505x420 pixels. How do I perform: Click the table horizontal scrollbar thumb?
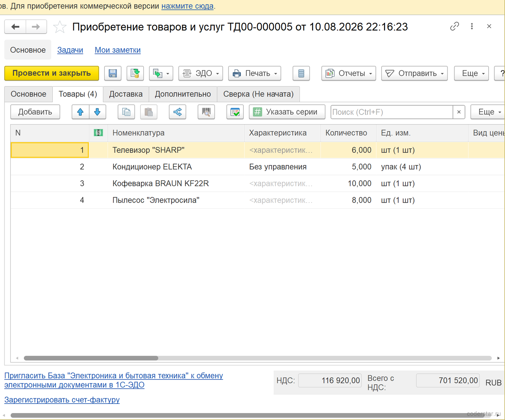91,358
